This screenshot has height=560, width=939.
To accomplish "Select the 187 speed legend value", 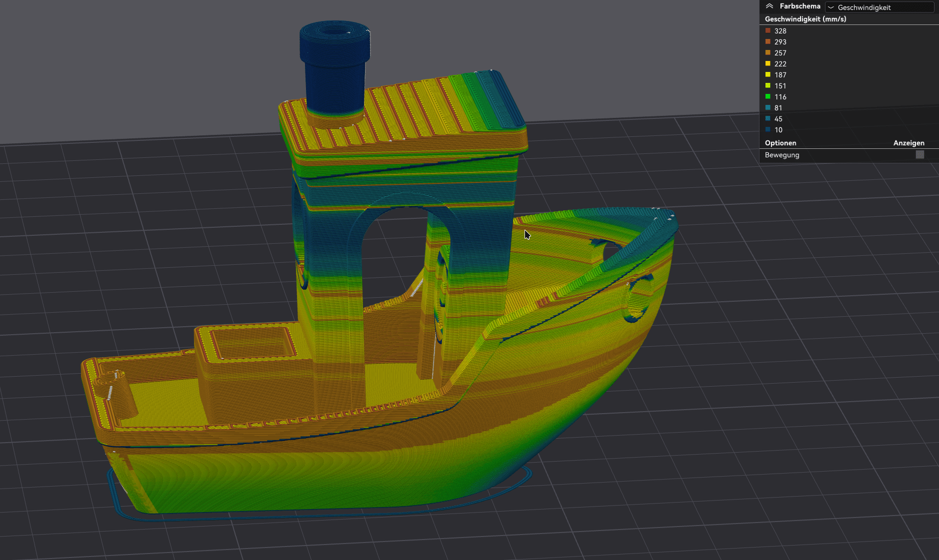I will 780,75.
